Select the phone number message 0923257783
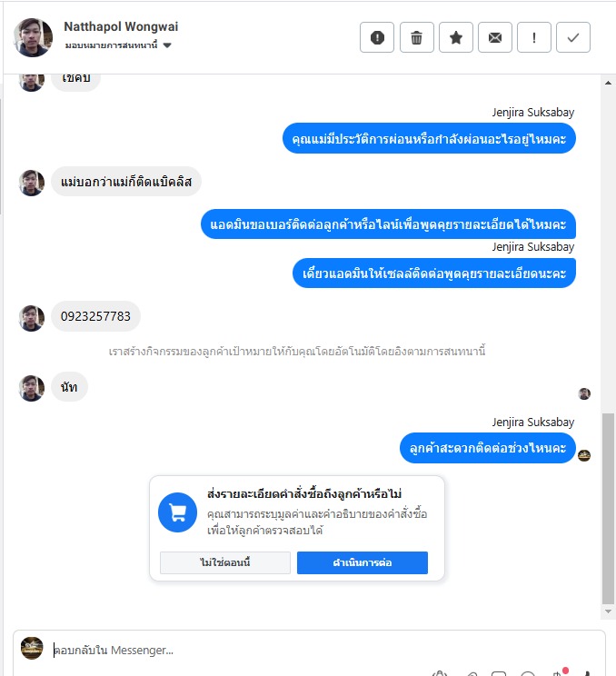The height and width of the screenshot is (676, 616). (95, 316)
